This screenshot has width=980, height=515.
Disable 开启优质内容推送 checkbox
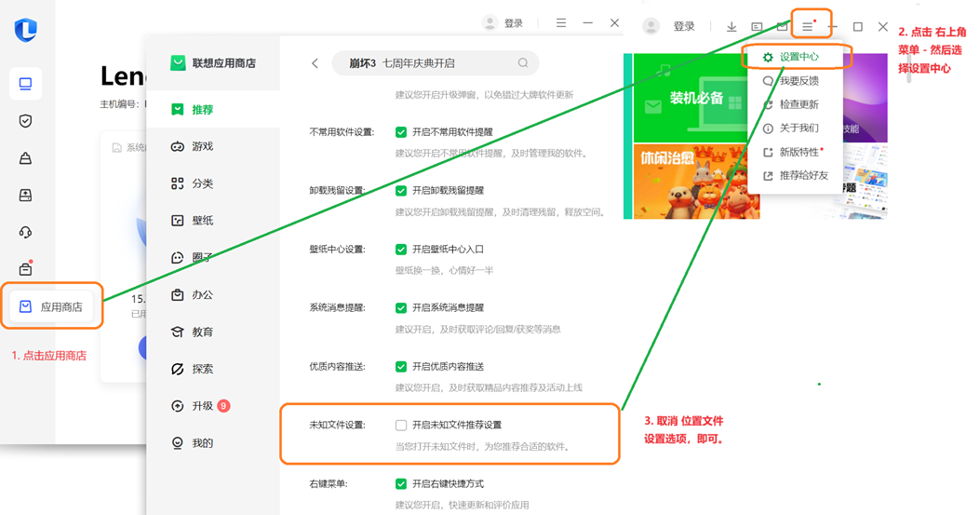click(x=401, y=367)
